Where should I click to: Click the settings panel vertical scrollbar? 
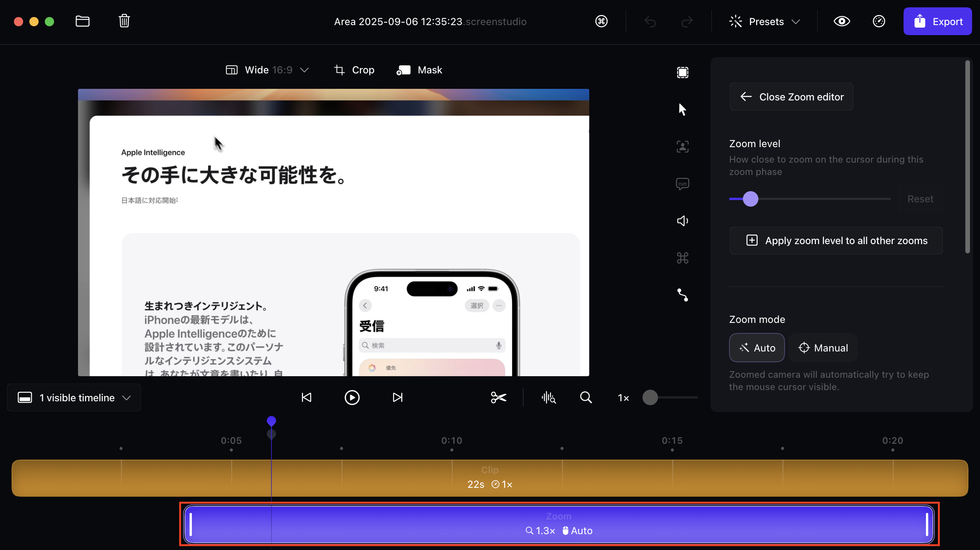tap(967, 156)
